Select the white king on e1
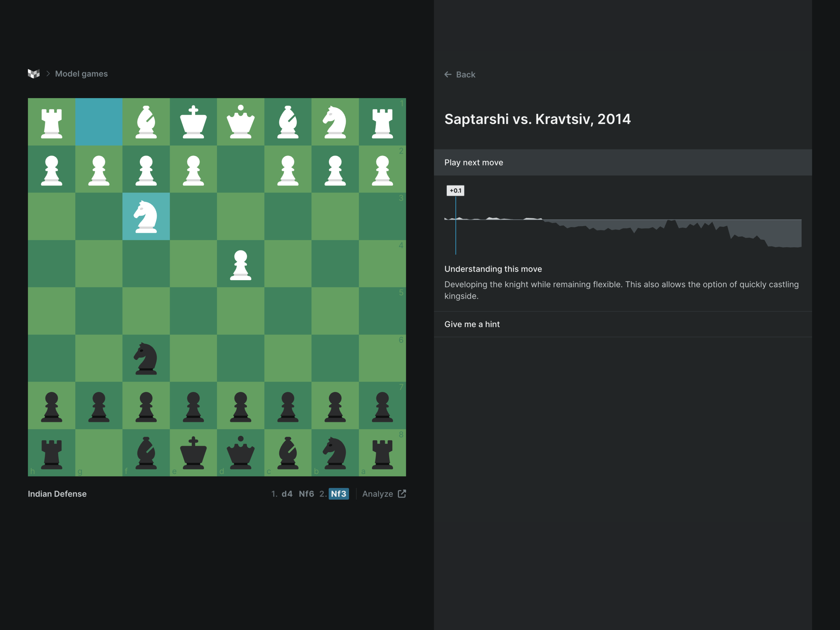 pyautogui.click(x=193, y=122)
